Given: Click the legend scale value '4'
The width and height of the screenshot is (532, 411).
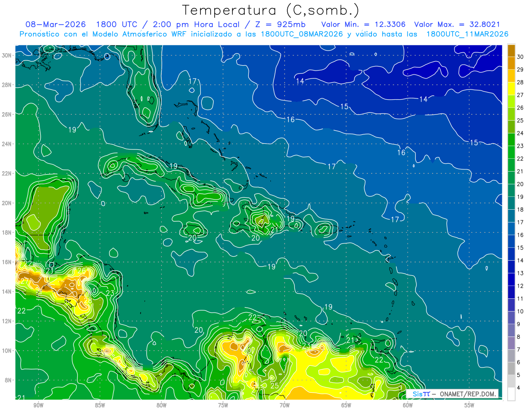Looking at the screenshot, I should (519, 388).
